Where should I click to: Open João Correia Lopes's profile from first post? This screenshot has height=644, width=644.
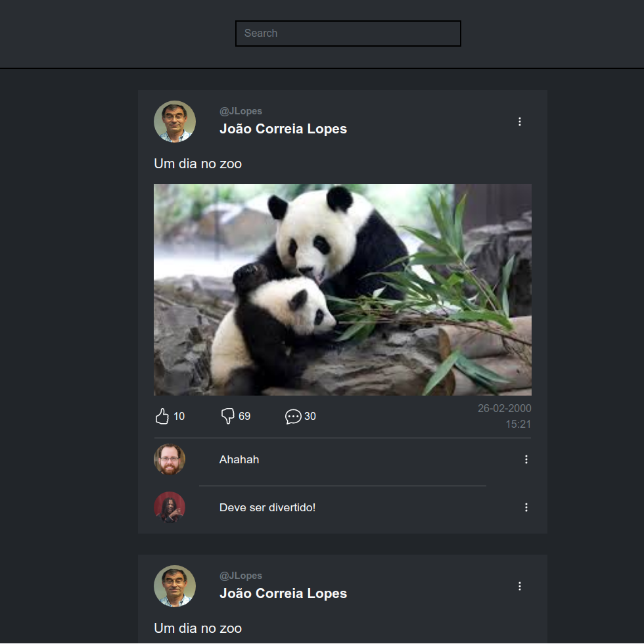click(283, 129)
